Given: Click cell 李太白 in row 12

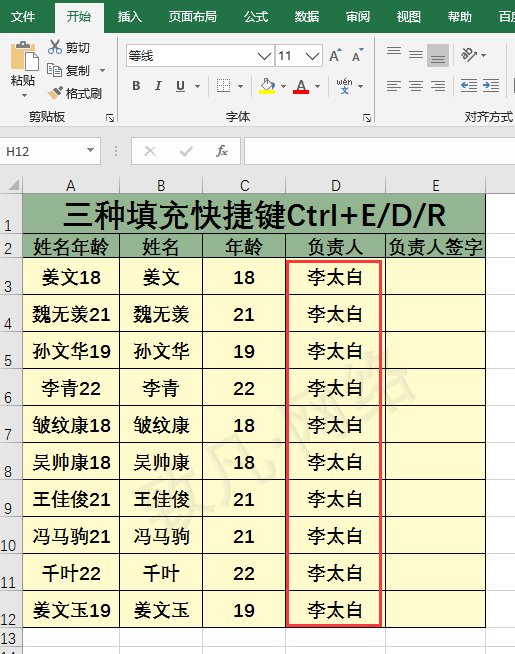Looking at the screenshot, I should pos(335,609).
